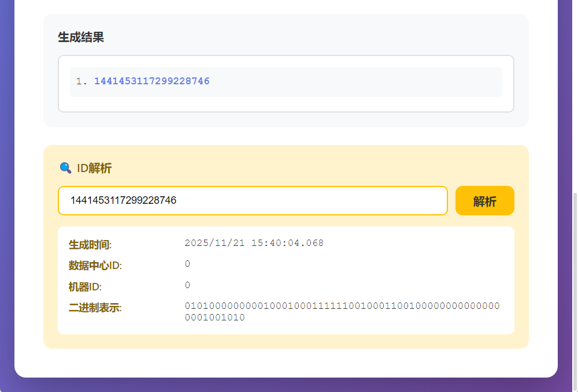Viewport: 578px width, 392px height.
Task: Click the blue generated ID in the results
Action: (151, 81)
